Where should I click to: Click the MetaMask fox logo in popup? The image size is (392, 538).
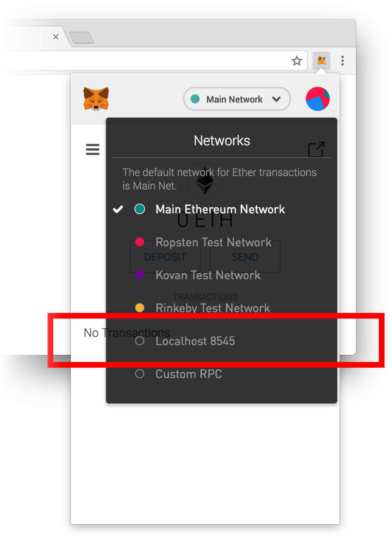click(x=96, y=99)
